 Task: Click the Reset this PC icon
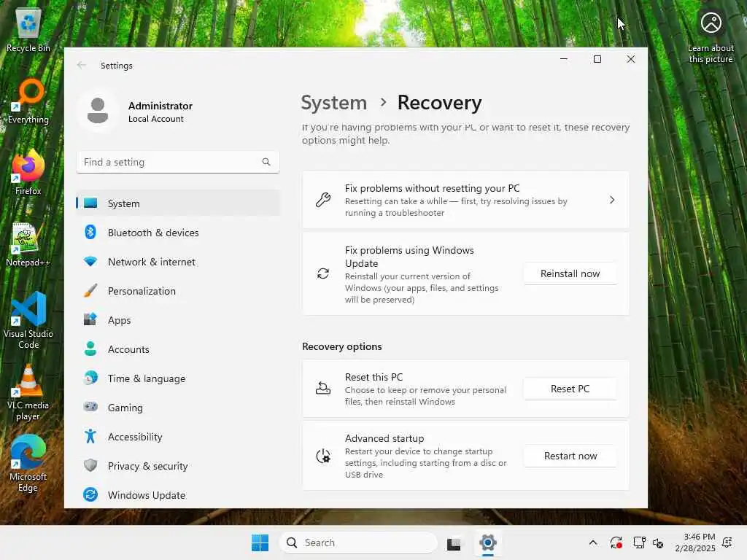[x=323, y=389]
